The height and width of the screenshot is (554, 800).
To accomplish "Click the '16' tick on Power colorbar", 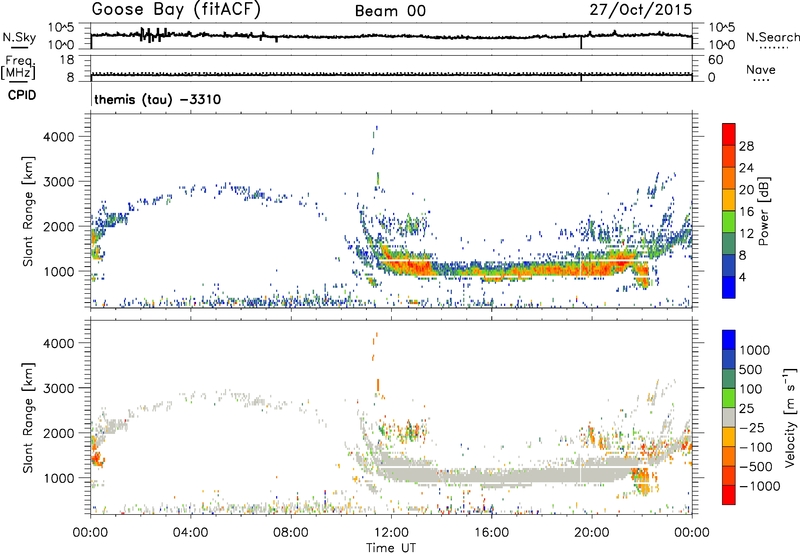I will coord(746,211).
